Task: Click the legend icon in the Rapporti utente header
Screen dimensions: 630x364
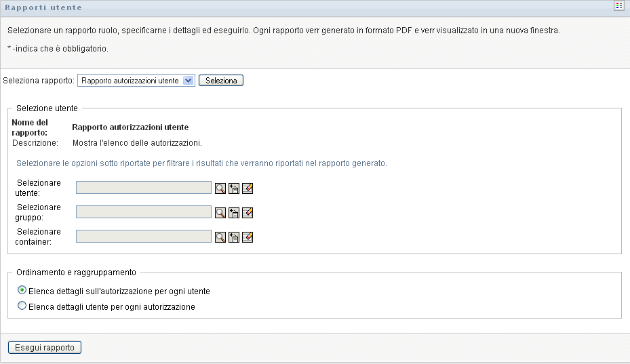Action: tap(618, 6)
